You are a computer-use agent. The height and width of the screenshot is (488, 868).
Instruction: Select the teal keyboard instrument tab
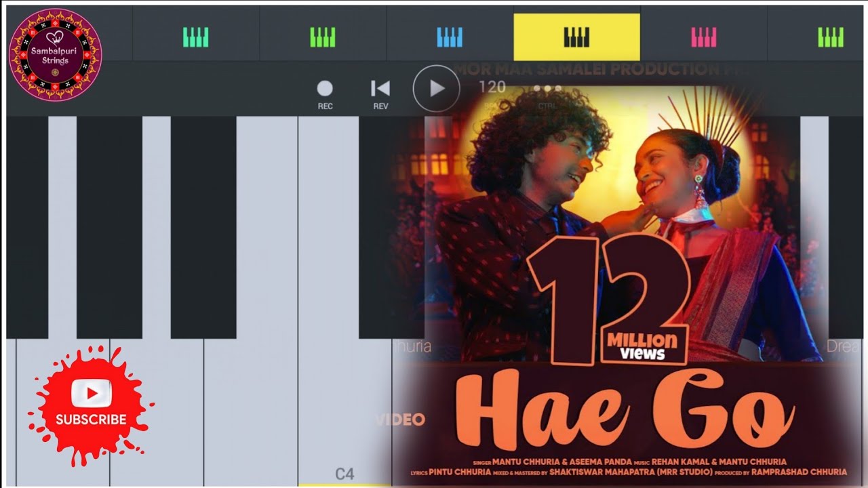click(x=196, y=37)
